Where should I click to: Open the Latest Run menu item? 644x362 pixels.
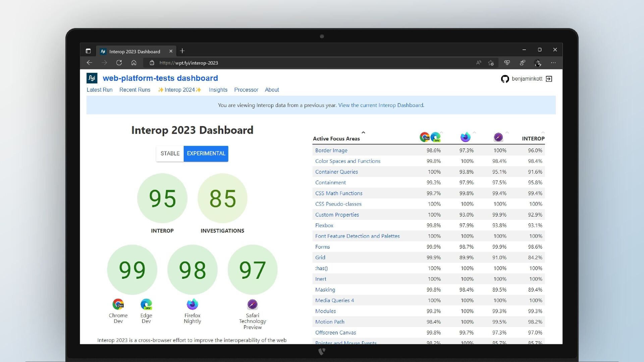tap(100, 90)
